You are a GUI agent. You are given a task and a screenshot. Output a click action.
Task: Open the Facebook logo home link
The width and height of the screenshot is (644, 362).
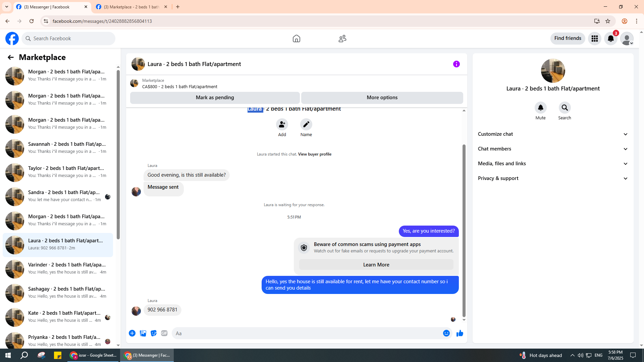(x=12, y=39)
